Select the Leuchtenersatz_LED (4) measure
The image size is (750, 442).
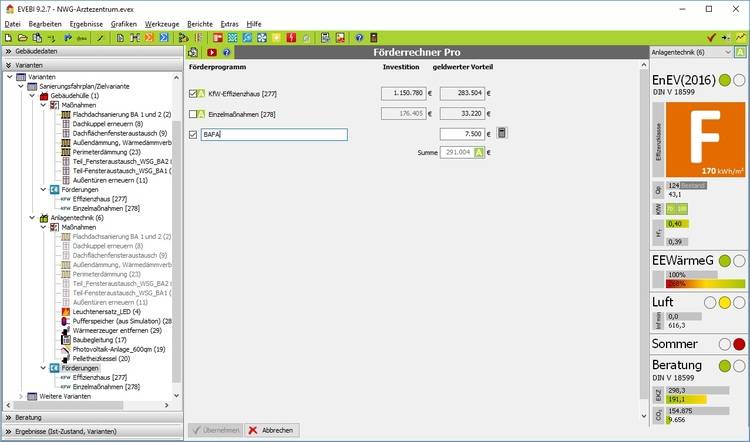pos(106,311)
